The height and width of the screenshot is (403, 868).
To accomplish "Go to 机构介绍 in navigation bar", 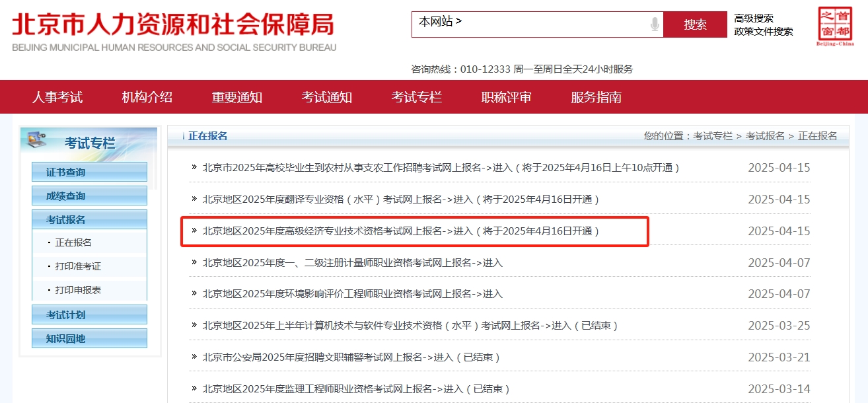I will pyautogui.click(x=147, y=97).
